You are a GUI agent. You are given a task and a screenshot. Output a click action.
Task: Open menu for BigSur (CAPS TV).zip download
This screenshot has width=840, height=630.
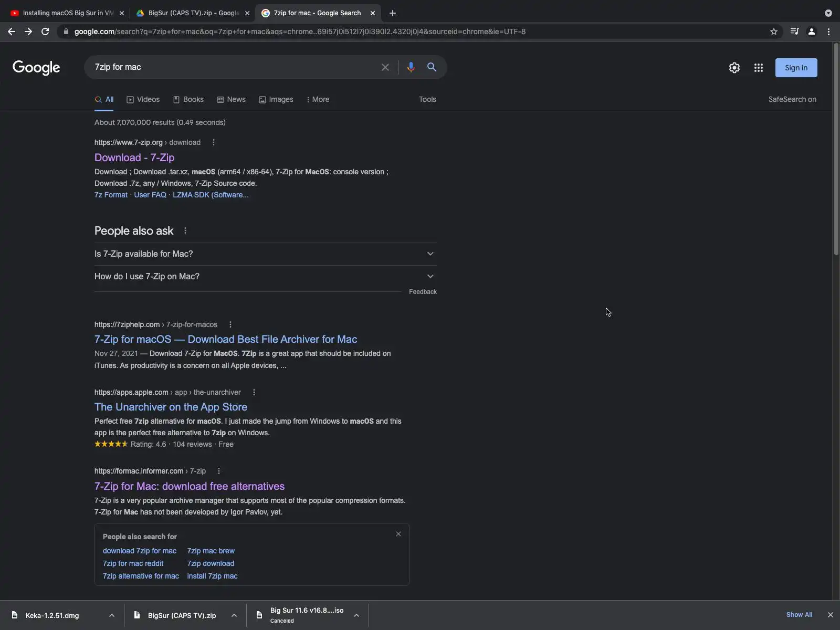click(234, 615)
